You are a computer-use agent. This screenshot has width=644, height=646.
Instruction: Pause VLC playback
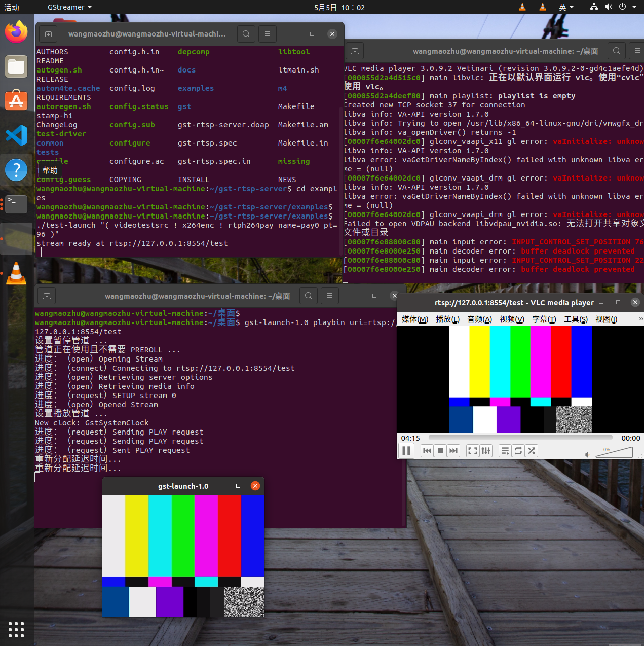click(406, 451)
